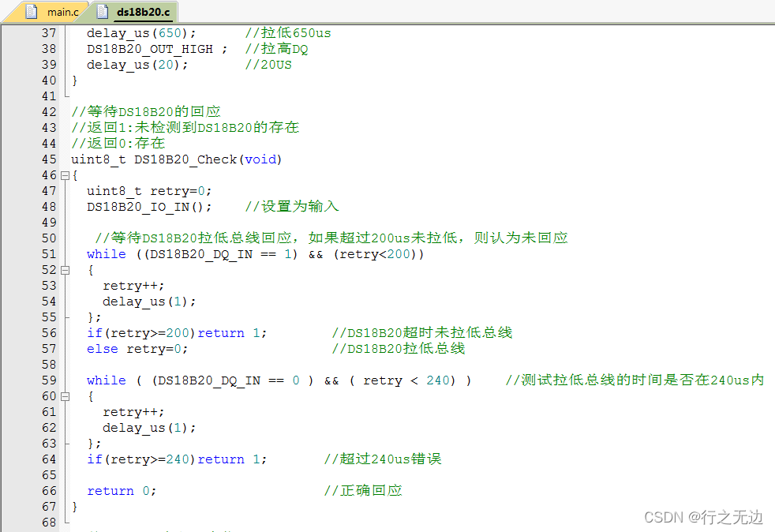
Task: Click the //设置为输入 comment
Action: coord(292,206)
